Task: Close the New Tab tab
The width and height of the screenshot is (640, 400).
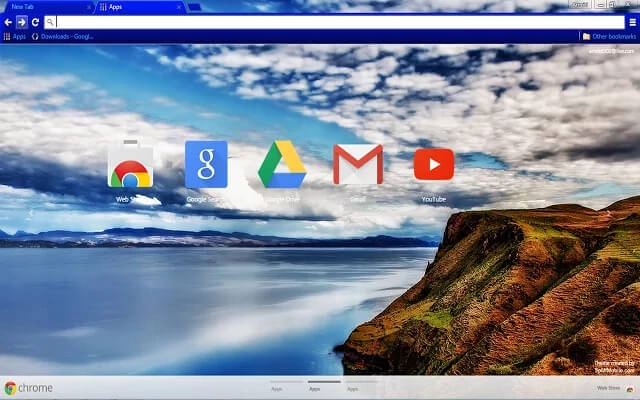Action: coord(89,7)
